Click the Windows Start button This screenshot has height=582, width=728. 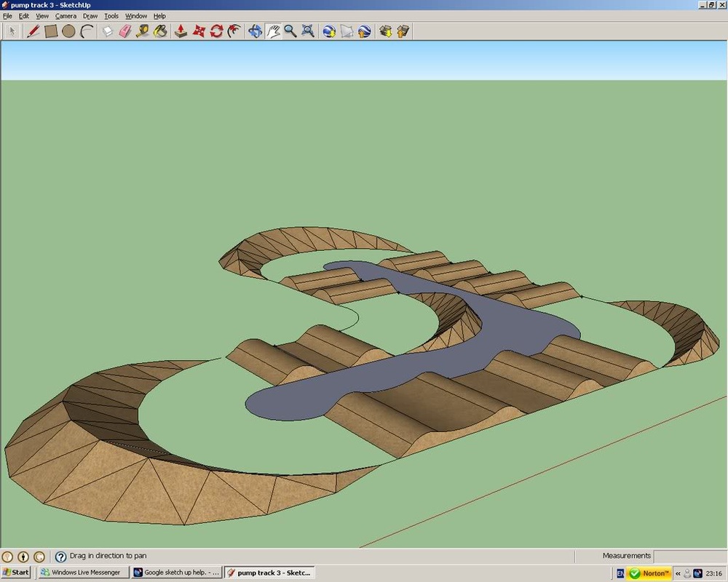(16, 573)
